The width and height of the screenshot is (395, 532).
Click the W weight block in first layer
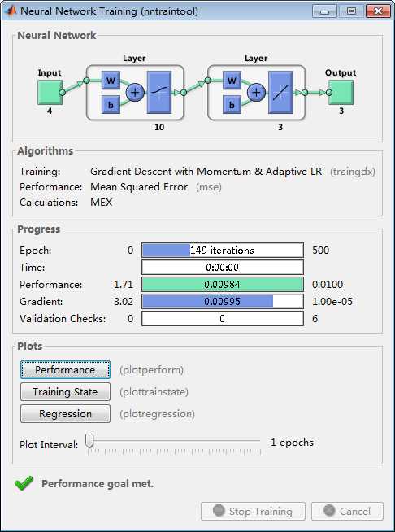pyautogui.click(x=111, y=81)
